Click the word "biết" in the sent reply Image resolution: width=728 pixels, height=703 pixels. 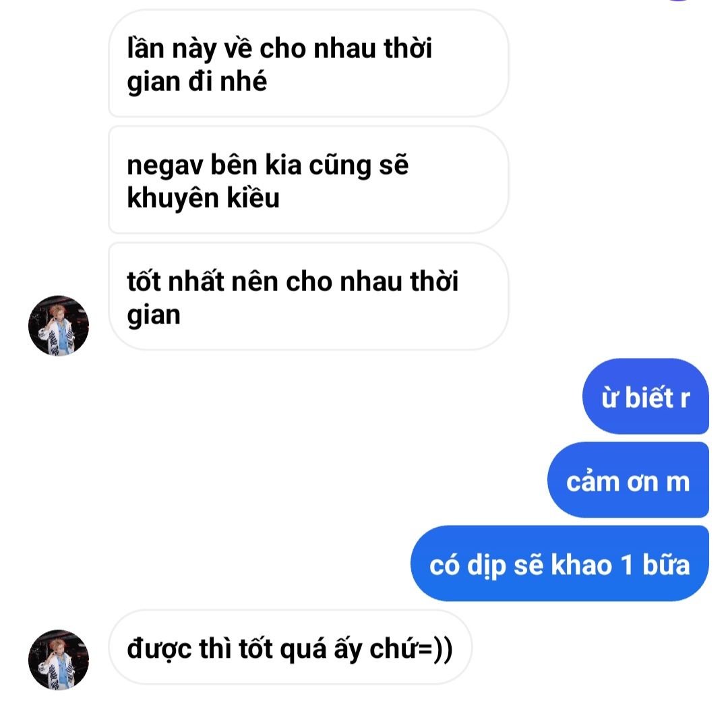pos(649,398)
